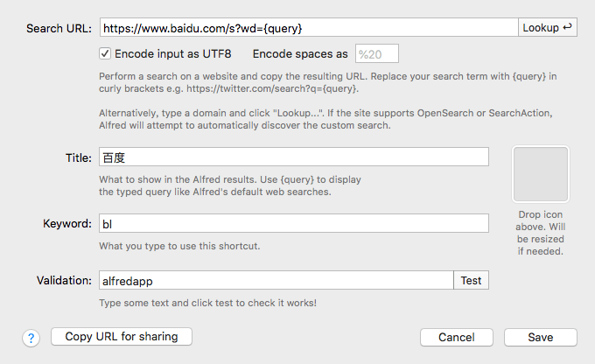Click the Test button
Screen dimensions: 595x364
click(x=471, y=281)
